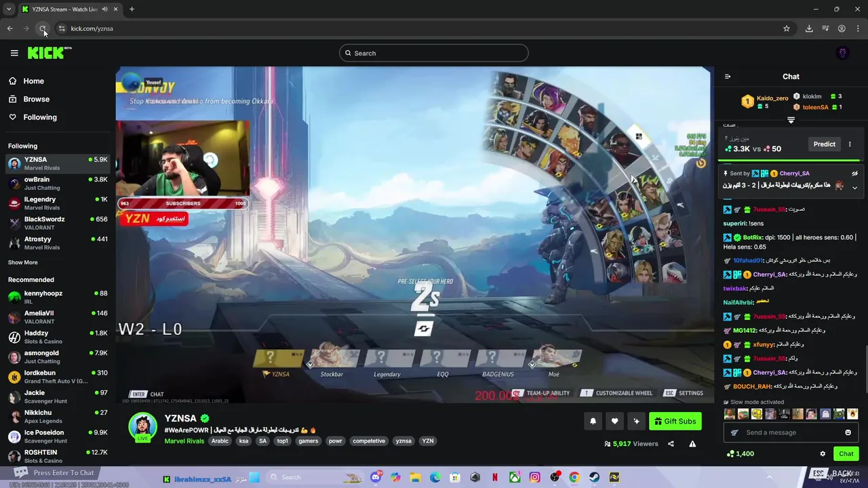Click the competetive tag
Image resolution: width=868 pixels, height=488 pixels.
(x=369, y=441)
